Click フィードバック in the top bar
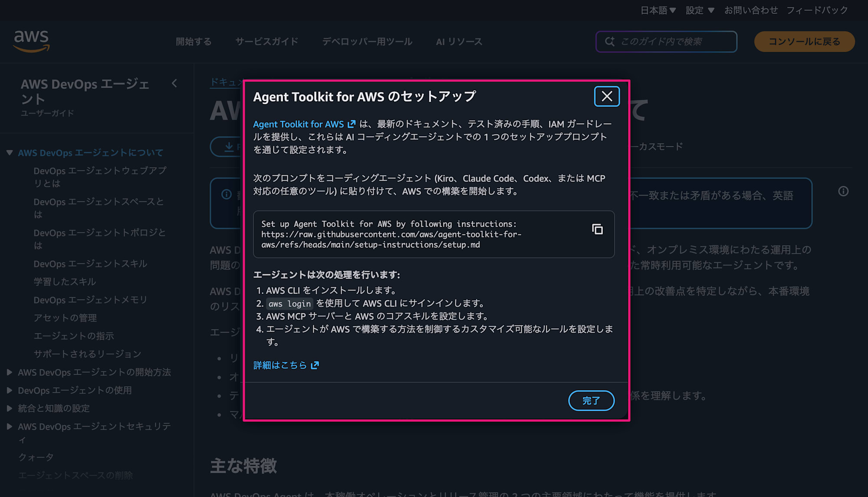868x497 pixels. coord(817,10)
